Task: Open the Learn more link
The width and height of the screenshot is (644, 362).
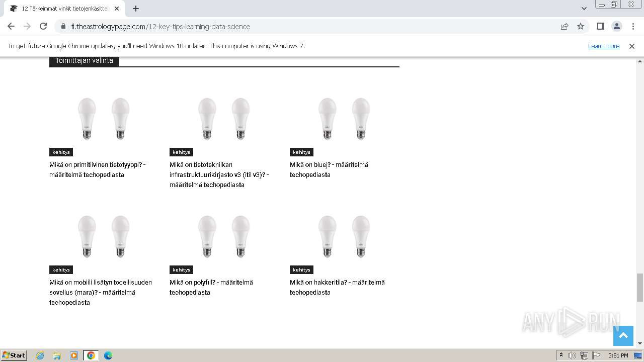Action: pyautogui.click(x=604, y=46)
